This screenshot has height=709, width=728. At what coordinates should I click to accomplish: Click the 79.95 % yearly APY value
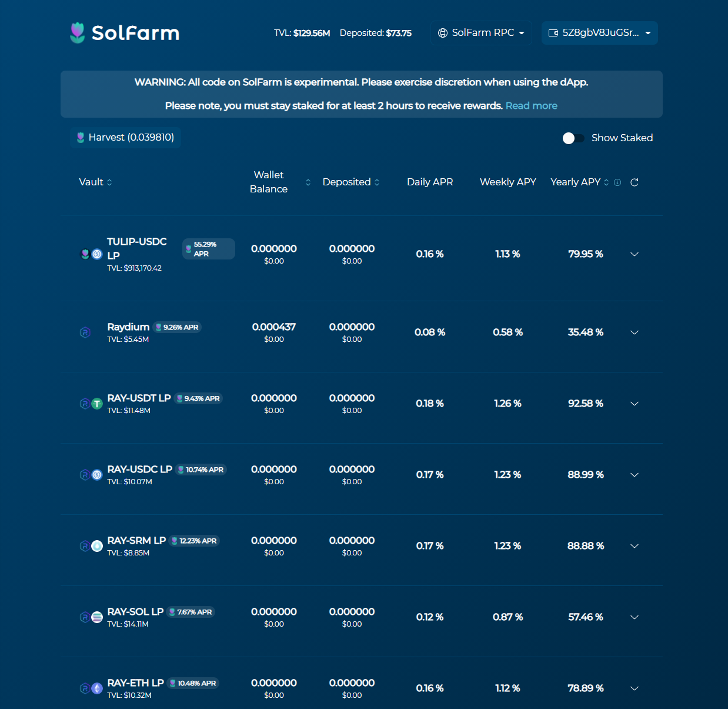click(586, 254)
